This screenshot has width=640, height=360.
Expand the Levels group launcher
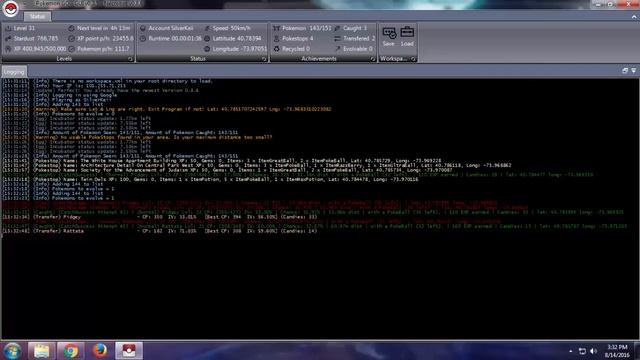coord(130,59)
